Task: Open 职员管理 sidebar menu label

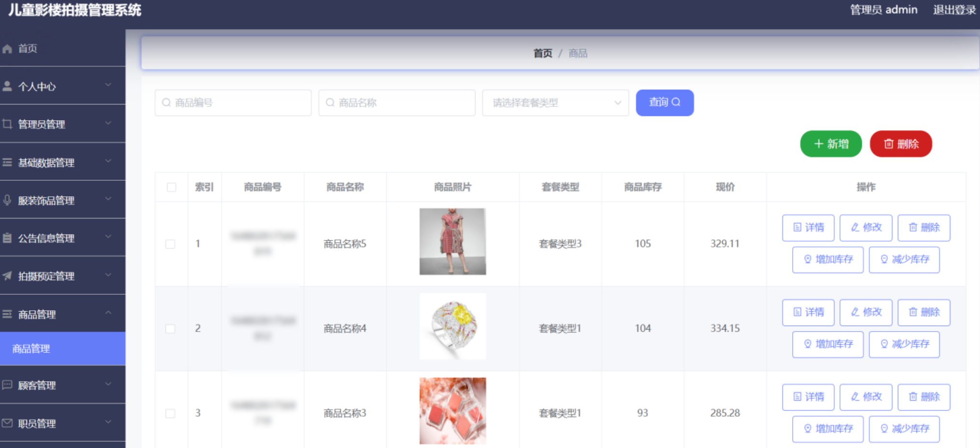Action: [37, 423]
